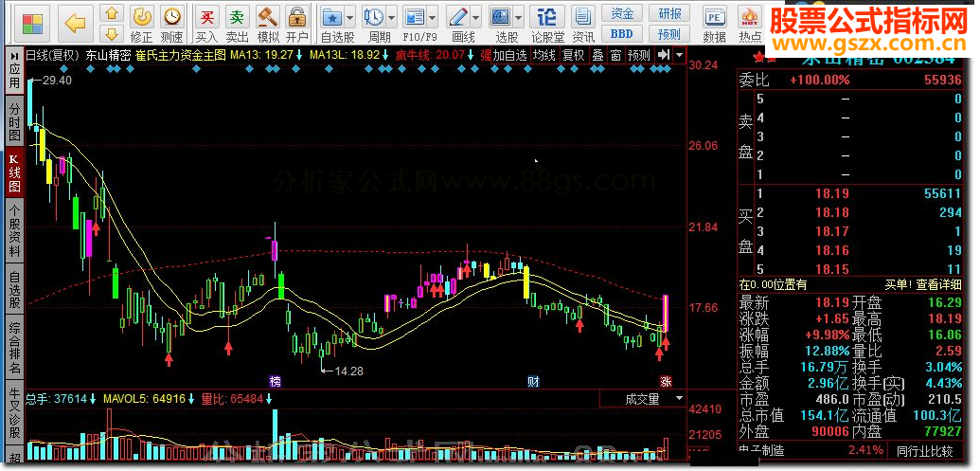The height and width of the screenshot is (471, 980).
Task: Click the 29.40 high price label
Action: 57,80
